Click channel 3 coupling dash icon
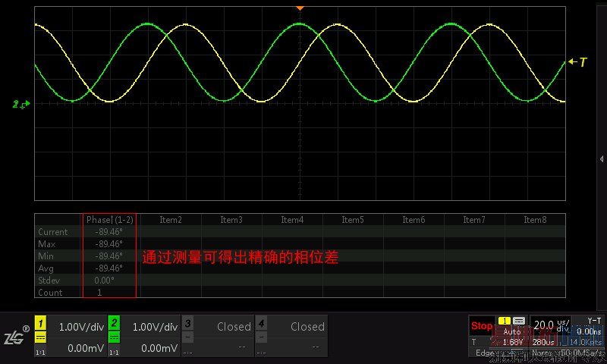The height and width of the screenshot is (364, 607). (x=187, y=337)
